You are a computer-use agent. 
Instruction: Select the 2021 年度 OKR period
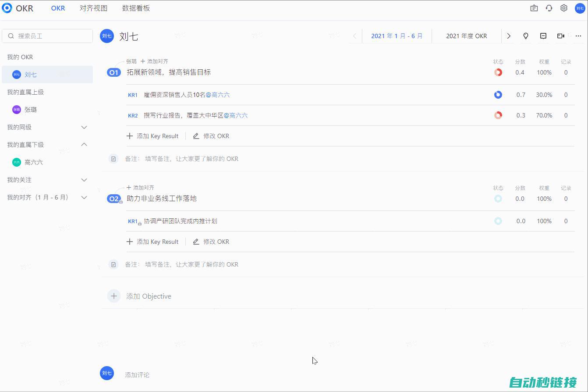pyautogui.click(x=467, y=36)
